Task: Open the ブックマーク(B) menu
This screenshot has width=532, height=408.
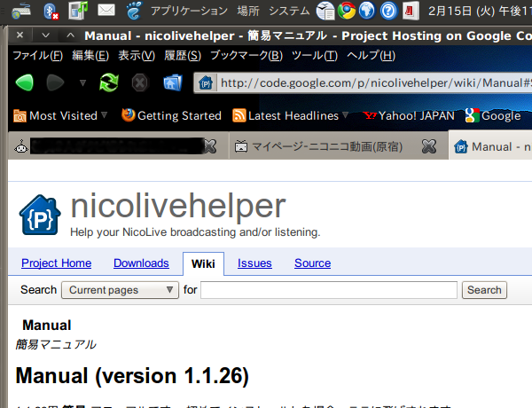Action: [x=246, y=55]
